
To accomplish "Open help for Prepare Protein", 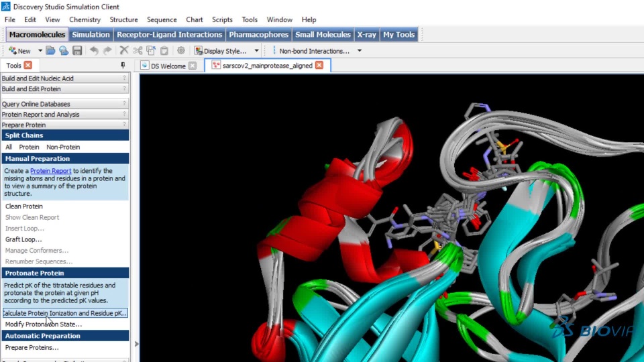I will tap(124, 125).
